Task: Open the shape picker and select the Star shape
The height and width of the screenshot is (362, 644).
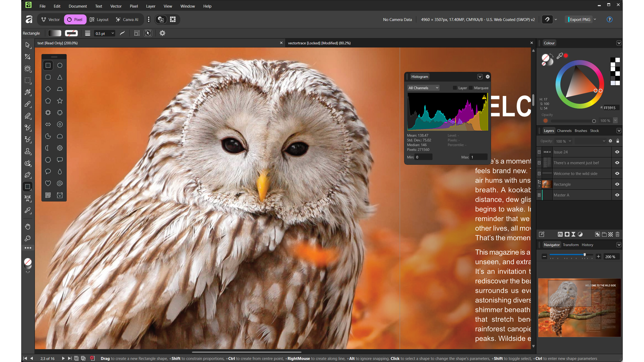Action: tap(60, 101)
